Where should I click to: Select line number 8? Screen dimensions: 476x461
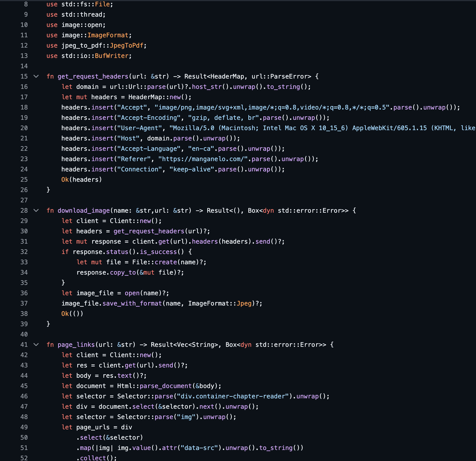click(x=25, y=4)
